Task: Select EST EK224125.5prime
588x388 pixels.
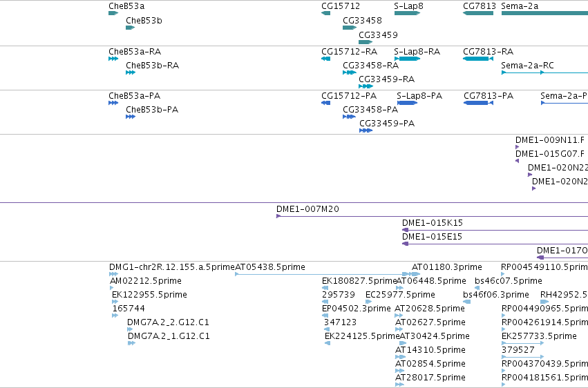Action: 362,336
